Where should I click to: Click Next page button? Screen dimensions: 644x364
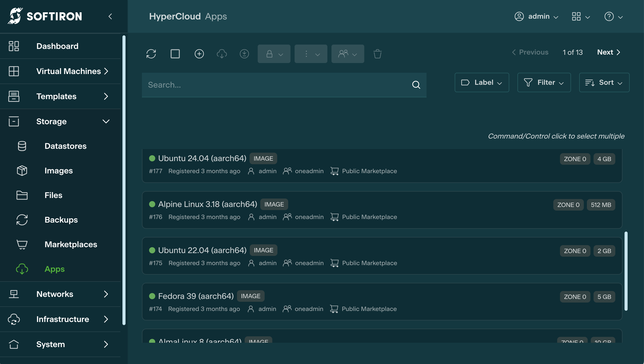coord(608,52)
